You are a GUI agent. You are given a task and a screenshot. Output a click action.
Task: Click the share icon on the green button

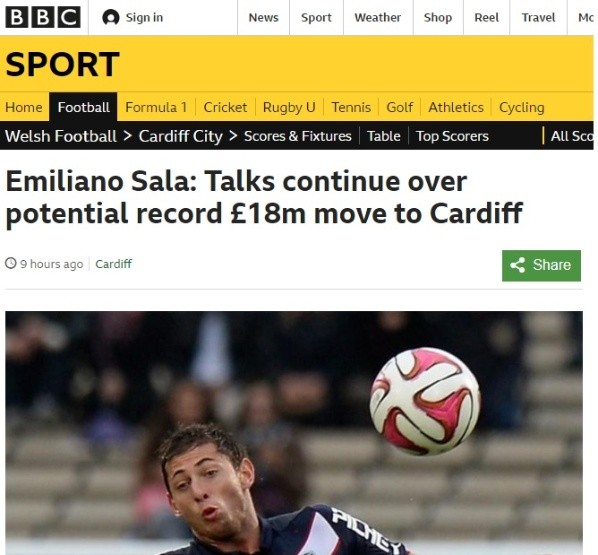click(x=518, y=265)
